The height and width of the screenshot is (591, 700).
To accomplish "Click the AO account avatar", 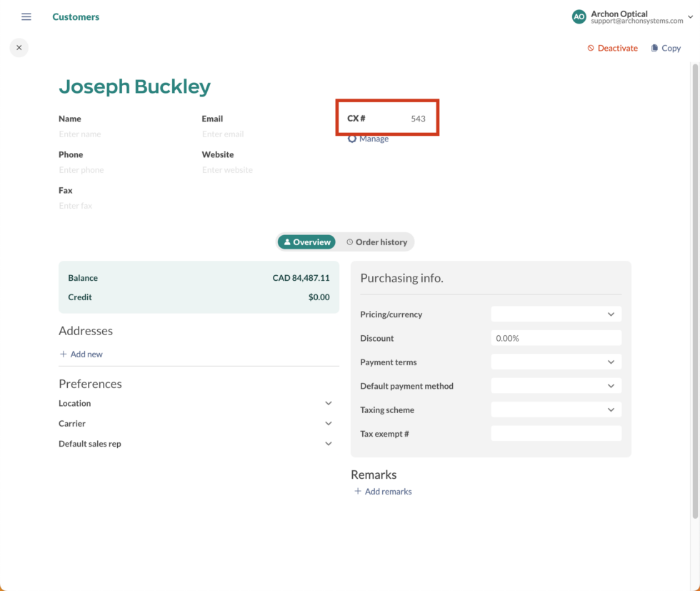I will coord(579,16).
